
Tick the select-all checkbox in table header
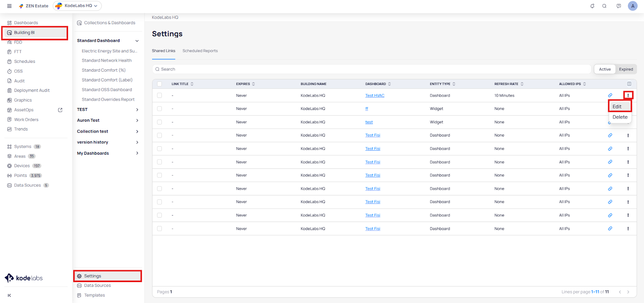(159, 84)
